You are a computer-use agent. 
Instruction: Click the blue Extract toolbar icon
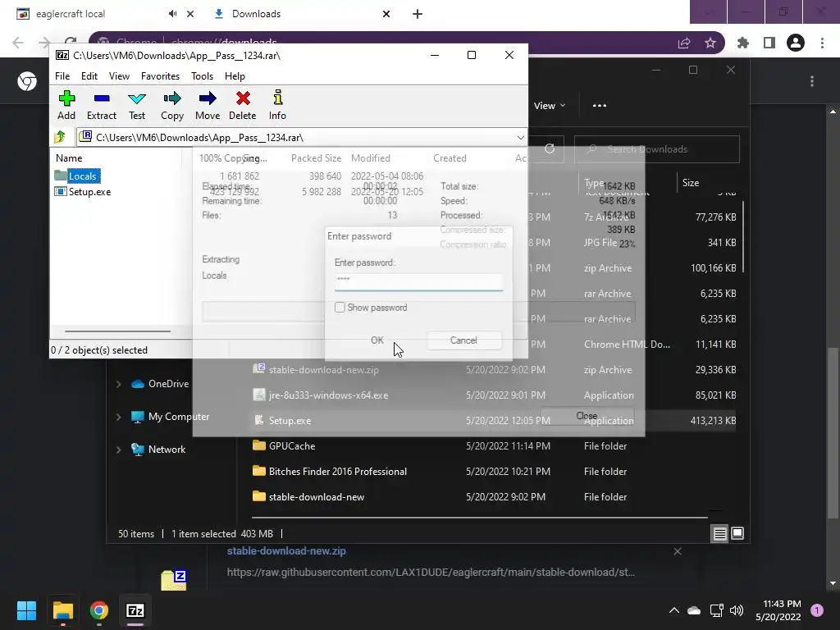pyautogui.click(x=101, y=98)
